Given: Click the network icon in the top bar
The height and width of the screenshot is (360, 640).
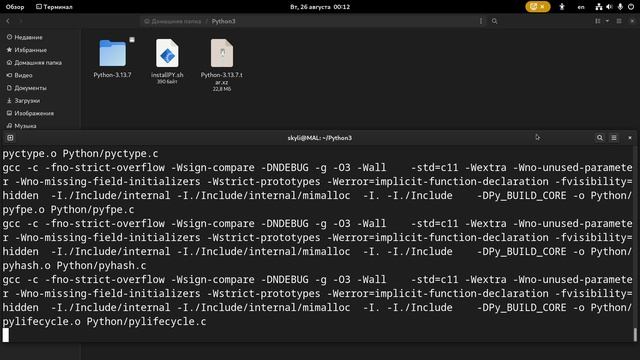Looking at the screenshot, I should (599, 7).
